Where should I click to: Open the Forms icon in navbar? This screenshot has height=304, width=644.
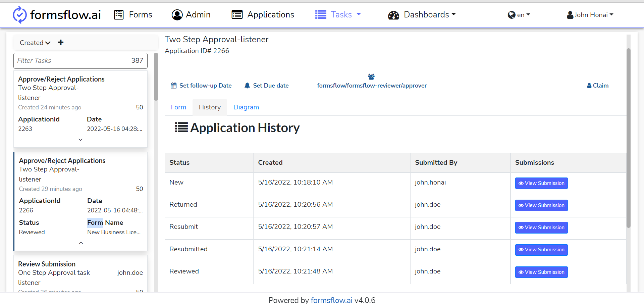click(119, 15)
